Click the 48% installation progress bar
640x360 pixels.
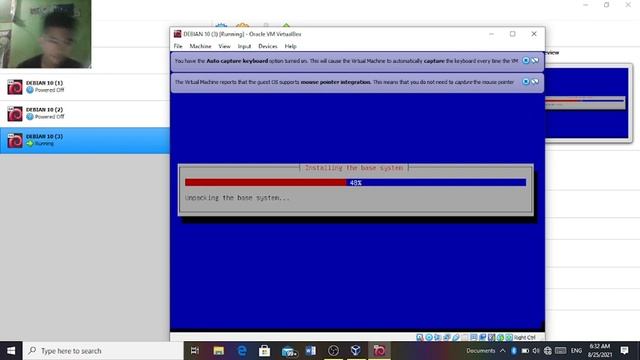click(356, 182)
